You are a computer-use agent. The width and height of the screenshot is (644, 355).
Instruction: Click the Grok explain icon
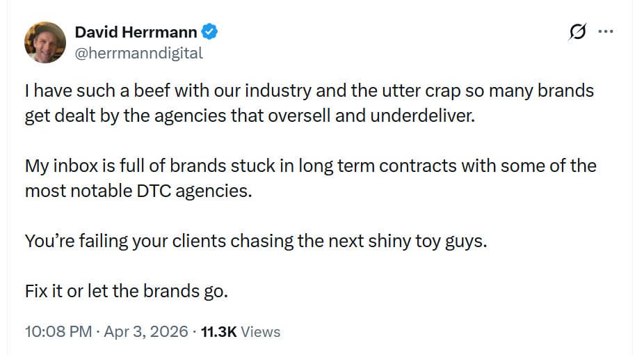tap(577, 32)
